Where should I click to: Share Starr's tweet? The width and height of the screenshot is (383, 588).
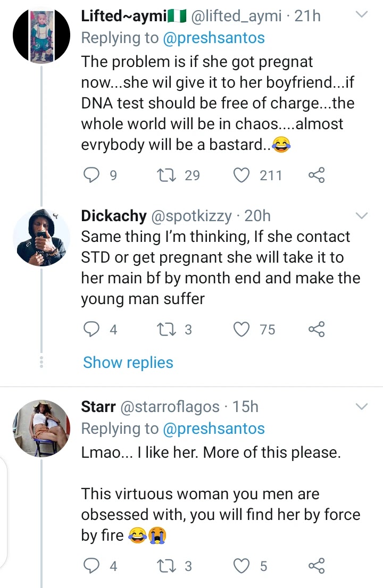[x=317, y=567]
